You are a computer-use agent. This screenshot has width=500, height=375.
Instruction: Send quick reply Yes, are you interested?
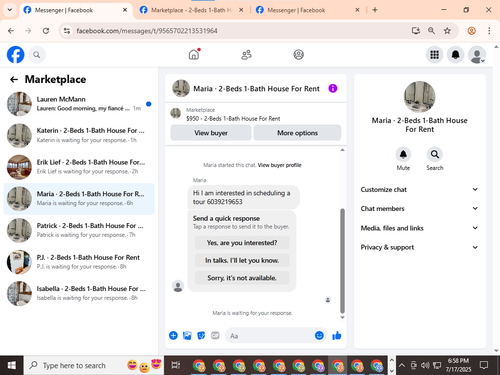click(x=242, y=243)
